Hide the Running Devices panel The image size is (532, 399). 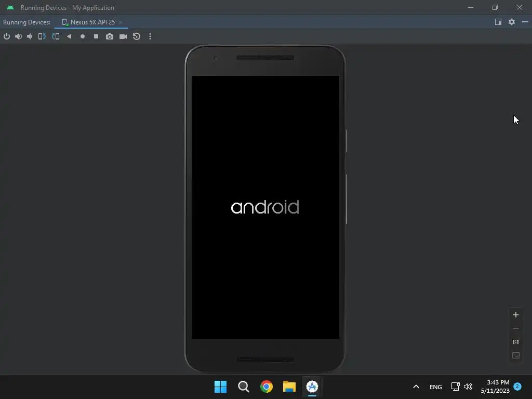click(x=525, y=22)
